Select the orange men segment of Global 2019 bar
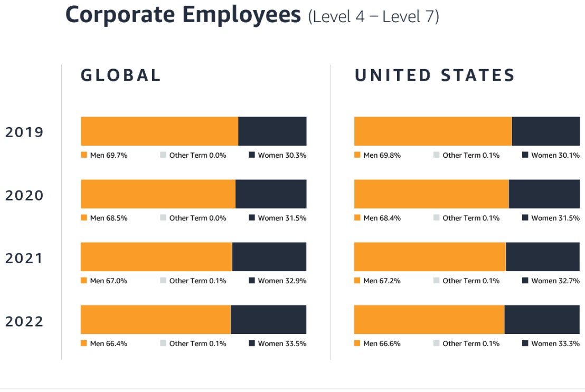Image resolution: width=585 pixels, height=392 pixels. (x=159, y=131)
